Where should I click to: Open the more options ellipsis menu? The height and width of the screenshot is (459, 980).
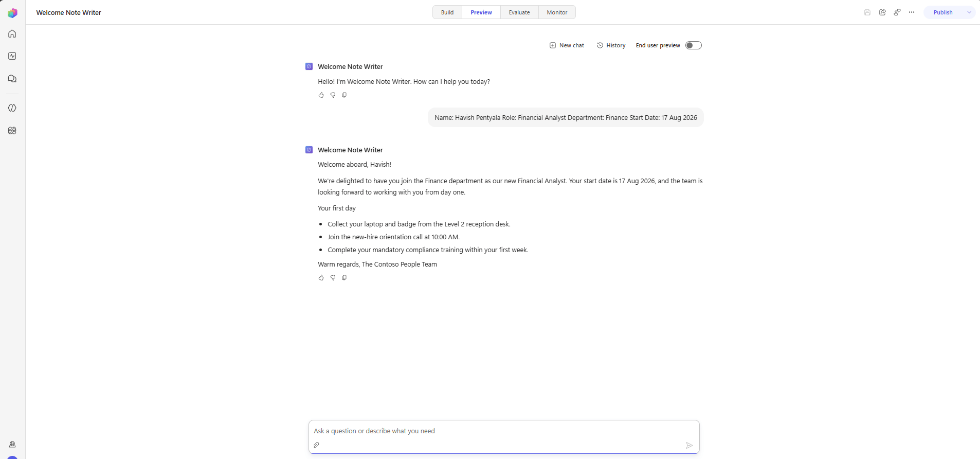pos(912,12)
